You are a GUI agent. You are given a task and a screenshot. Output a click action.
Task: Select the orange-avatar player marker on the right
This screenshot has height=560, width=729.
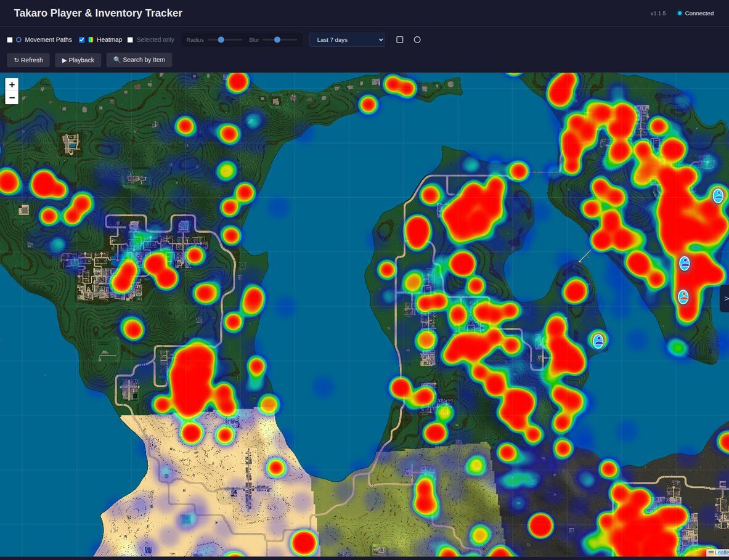click(685, 298)
